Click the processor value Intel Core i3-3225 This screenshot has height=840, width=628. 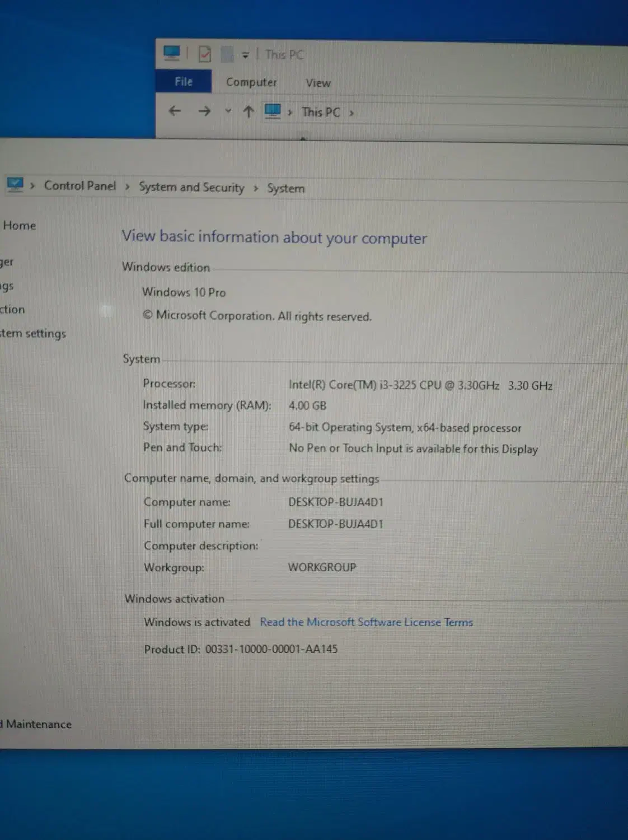coord(420,385)
